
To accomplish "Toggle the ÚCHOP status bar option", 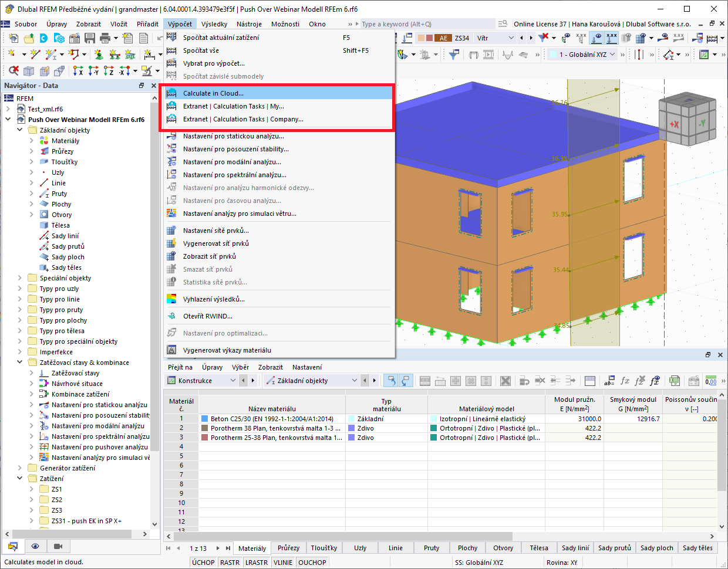I will point(203,562).
